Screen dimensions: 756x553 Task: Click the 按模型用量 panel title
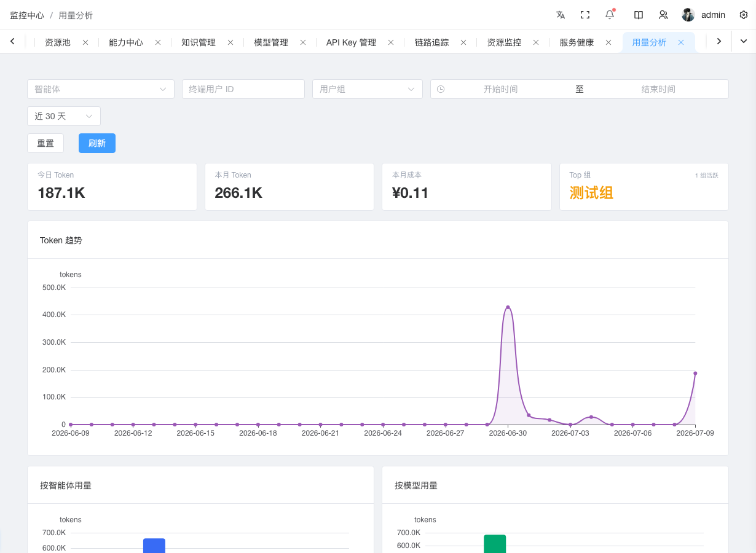[416, 485]
